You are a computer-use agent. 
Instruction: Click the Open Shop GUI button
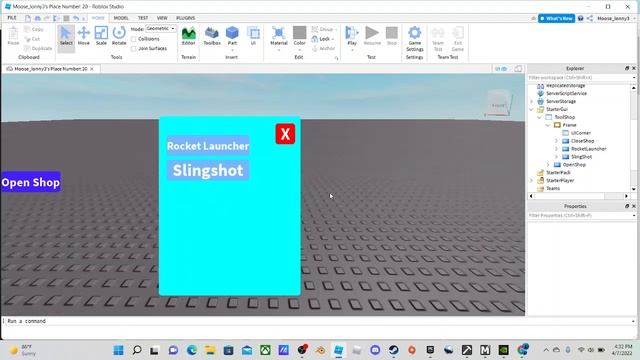pyautogui.click(x=31, y=182)
